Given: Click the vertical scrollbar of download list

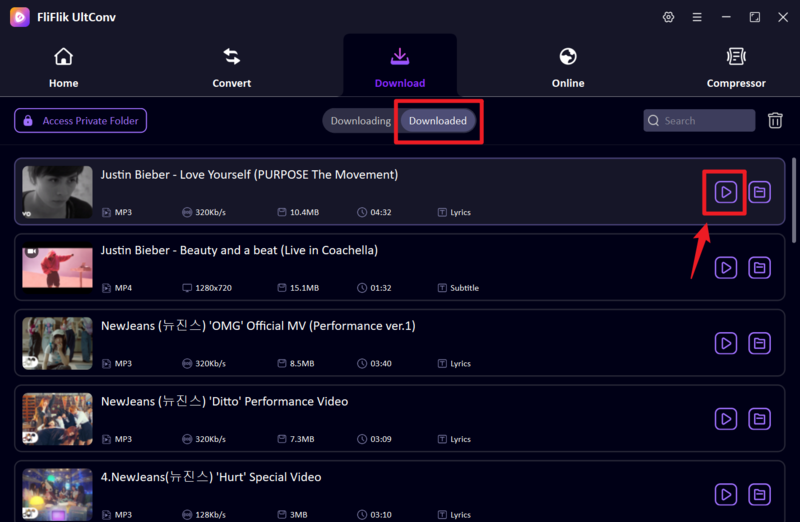Looking at the screenshot, I should 793,200.
